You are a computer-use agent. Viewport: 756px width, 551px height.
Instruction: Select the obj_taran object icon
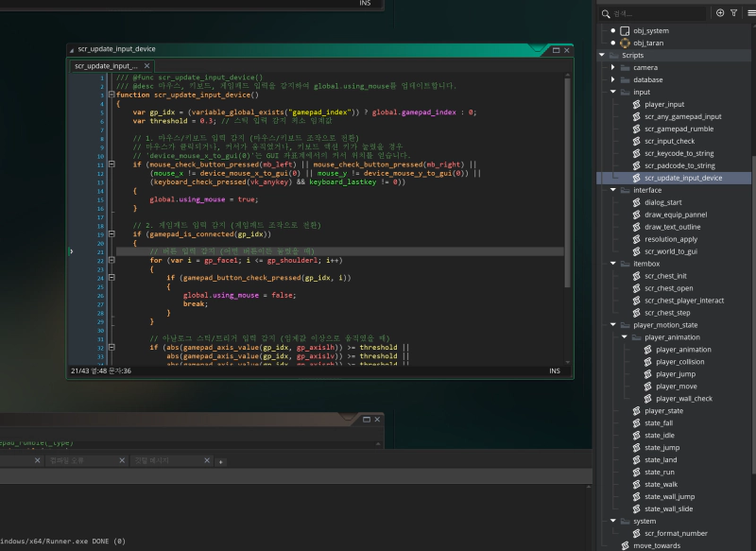tap(625, 43)
